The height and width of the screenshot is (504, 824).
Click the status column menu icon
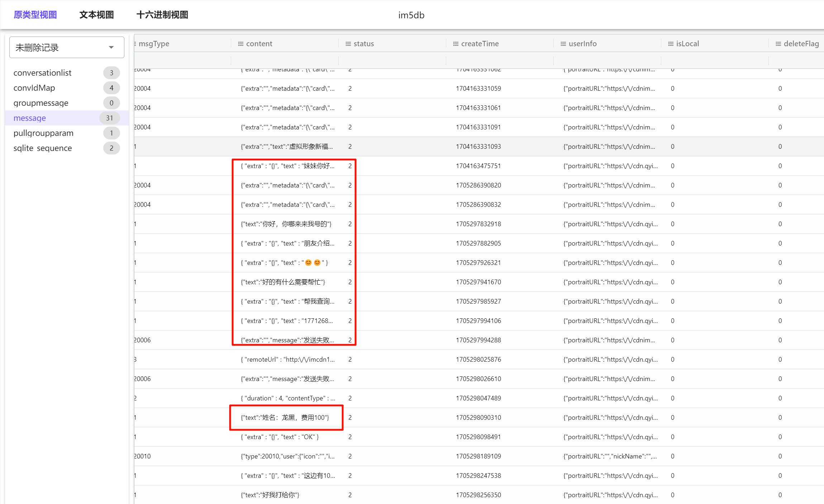(348, 44)
